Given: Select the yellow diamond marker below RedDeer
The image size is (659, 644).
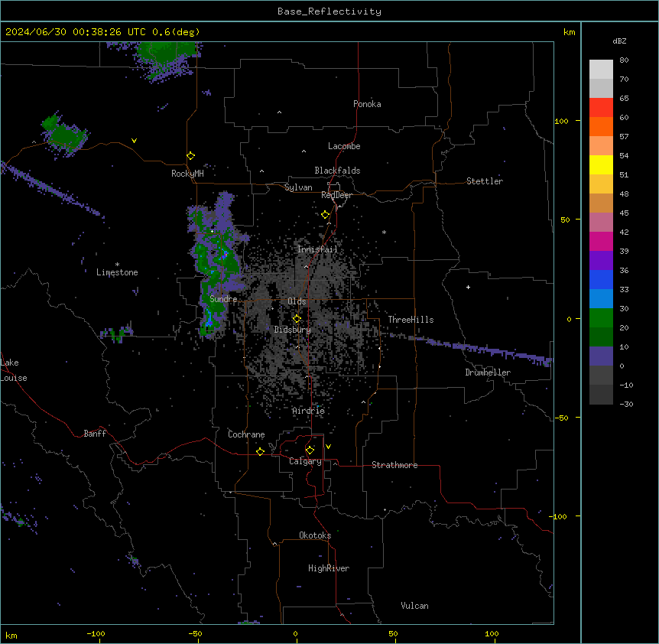Looking at the screenshot, I should pos(326,215).
